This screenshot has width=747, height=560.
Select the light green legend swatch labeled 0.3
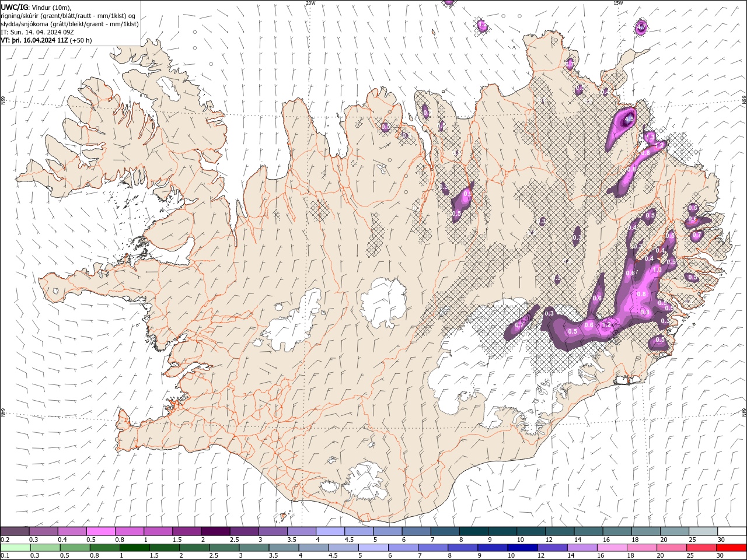tap(45, 547)
